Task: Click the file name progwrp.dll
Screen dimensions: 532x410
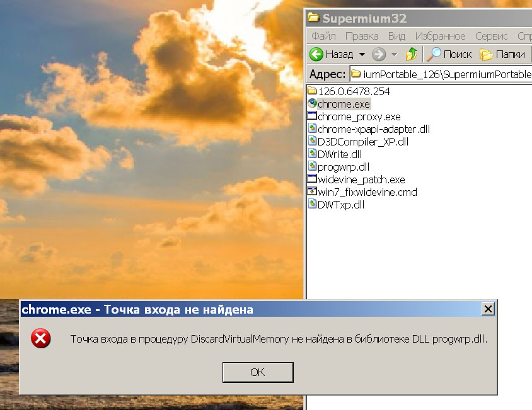Action: pos(344,167)
